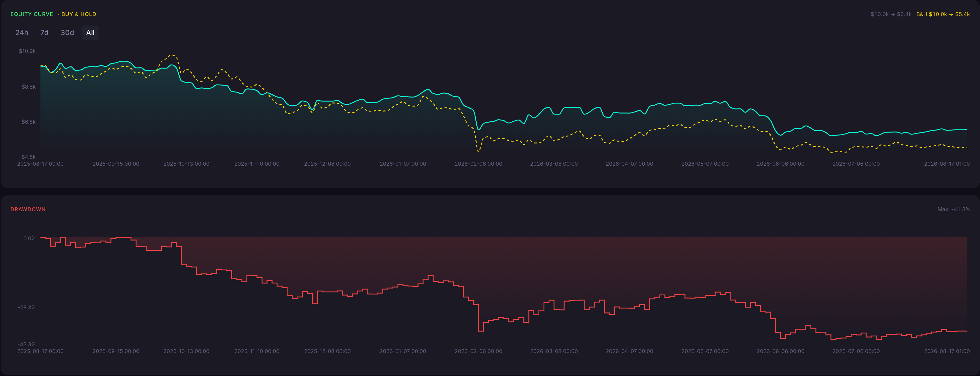
Task: Click 2025-12-08 00:00 on the drawdown chart axis
Action: coord(327,351)
